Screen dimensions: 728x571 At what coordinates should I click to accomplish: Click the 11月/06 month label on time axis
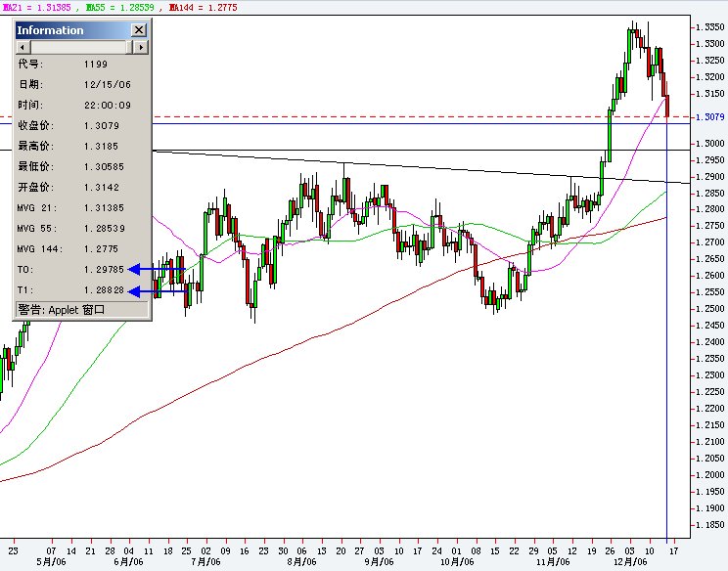pos(553,562)
